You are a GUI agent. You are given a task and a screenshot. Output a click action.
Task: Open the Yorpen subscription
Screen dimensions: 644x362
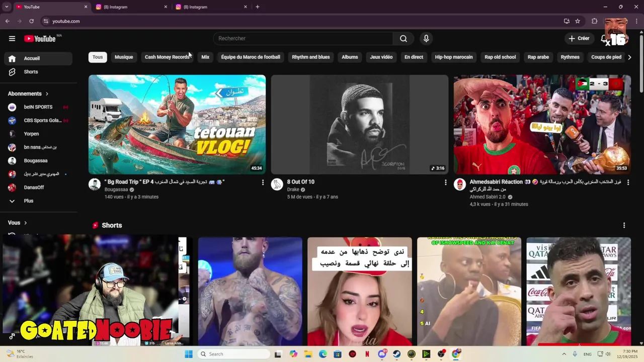pos(38,134)
